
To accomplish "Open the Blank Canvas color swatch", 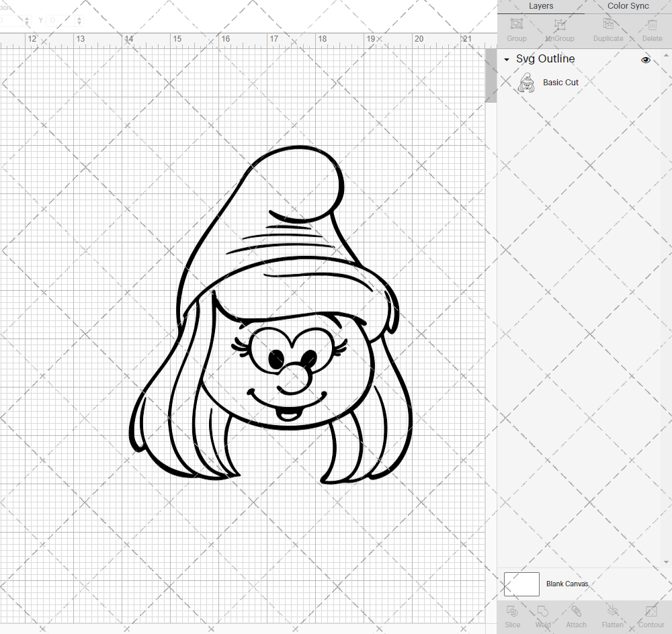I will pyautogui.click(x=521, y=584).
